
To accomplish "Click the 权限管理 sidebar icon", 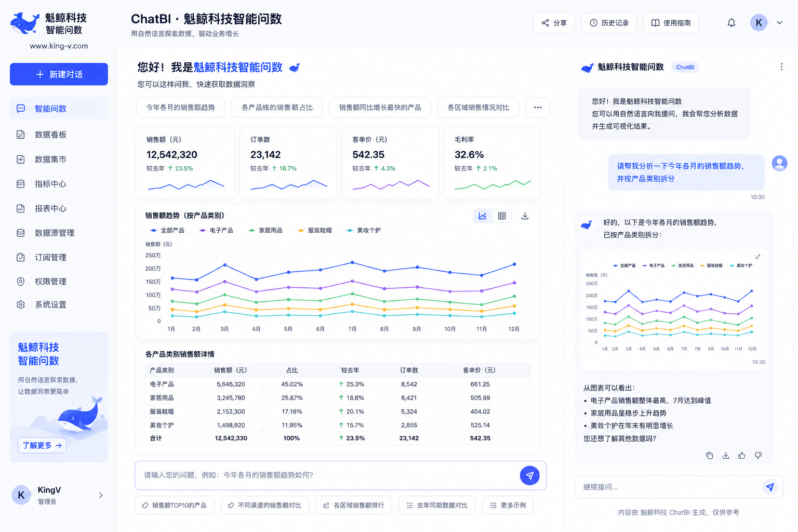I will pyautogui.click(x=21, y=282).
